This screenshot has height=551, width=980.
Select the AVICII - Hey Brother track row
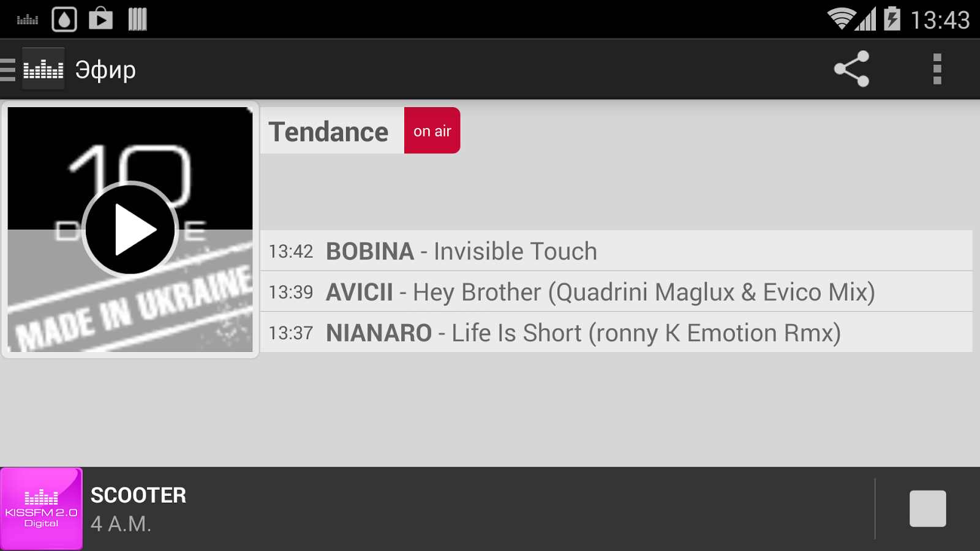(616, 292)
